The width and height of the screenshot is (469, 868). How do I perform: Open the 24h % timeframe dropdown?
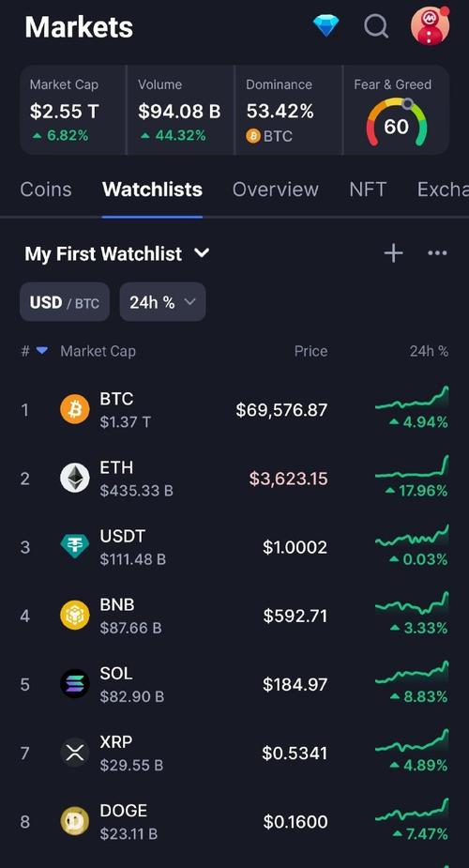coord(162,302)
